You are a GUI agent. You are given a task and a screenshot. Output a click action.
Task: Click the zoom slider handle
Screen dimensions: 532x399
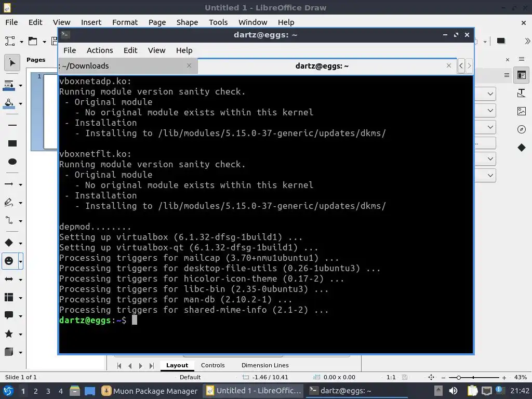(458, 377)
